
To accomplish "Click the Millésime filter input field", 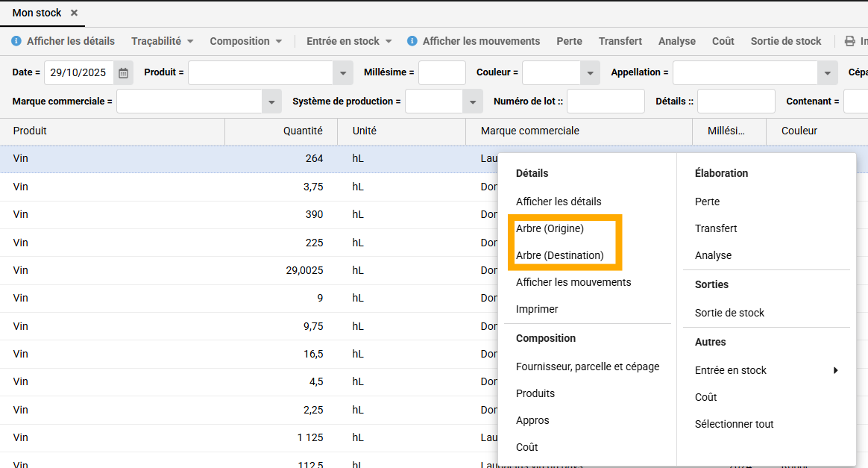I will [x=441, y=73].
